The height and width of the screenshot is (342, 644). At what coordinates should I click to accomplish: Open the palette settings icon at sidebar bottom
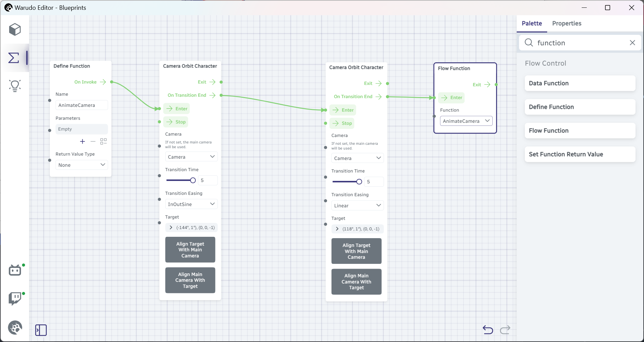point(15,327)
